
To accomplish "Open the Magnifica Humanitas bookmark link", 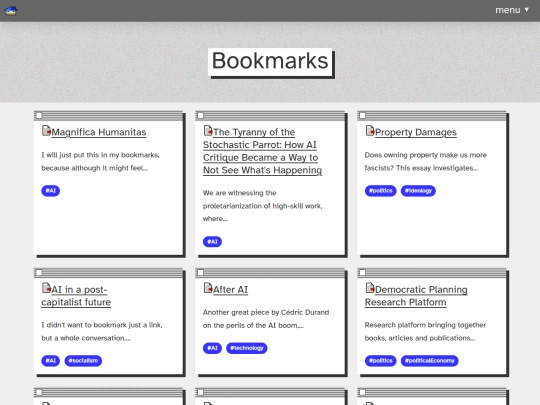I will [98, 132].
